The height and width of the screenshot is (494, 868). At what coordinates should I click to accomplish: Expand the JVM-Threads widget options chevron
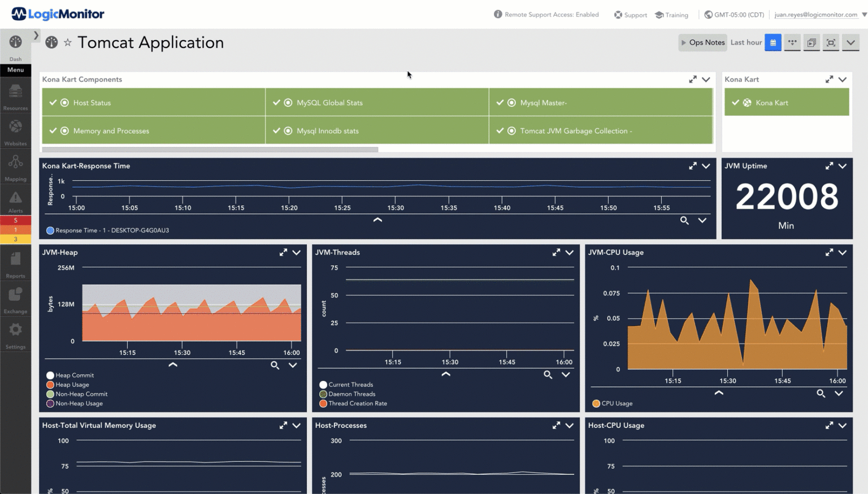[x=569, y=253]
